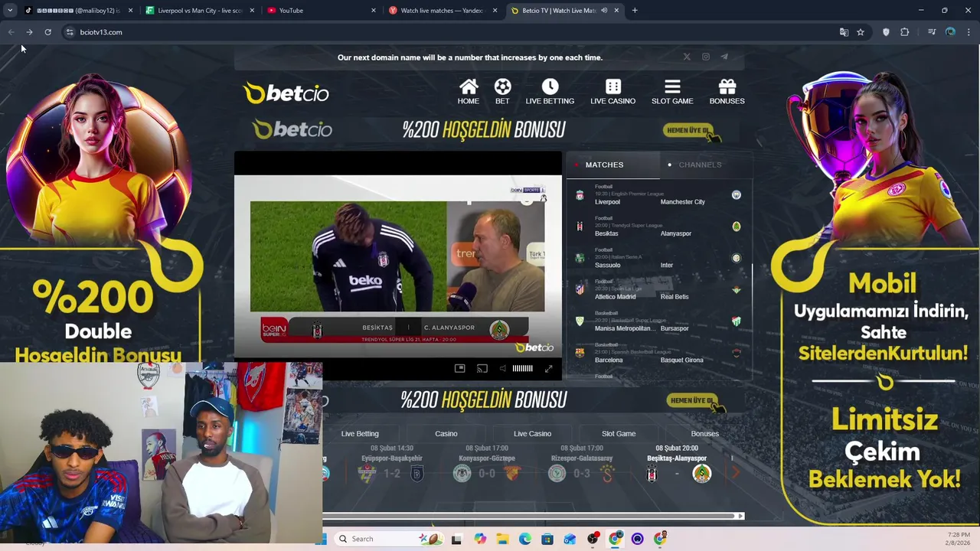Click the Betcio logo in header
This screenshot has width=980, height=551.
click(286, 93)
